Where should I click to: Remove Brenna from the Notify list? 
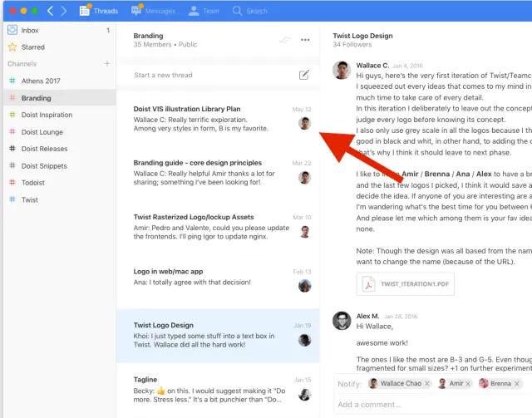coord(515,383)
